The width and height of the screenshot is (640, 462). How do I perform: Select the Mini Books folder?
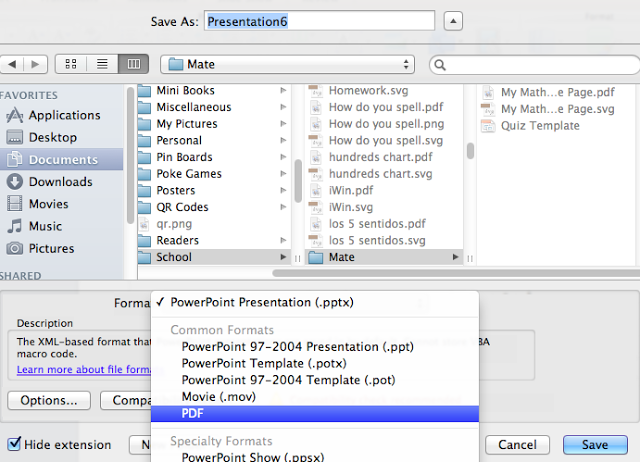214,90
